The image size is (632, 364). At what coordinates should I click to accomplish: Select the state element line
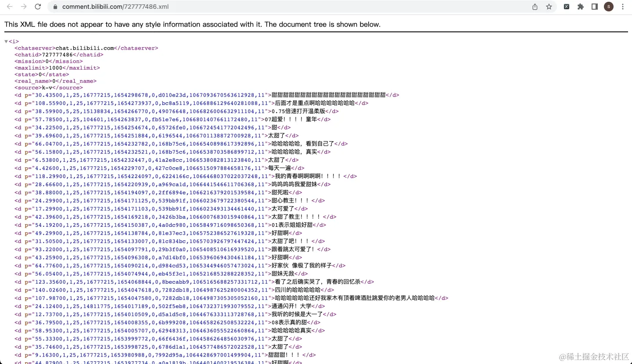pos(42,75)
